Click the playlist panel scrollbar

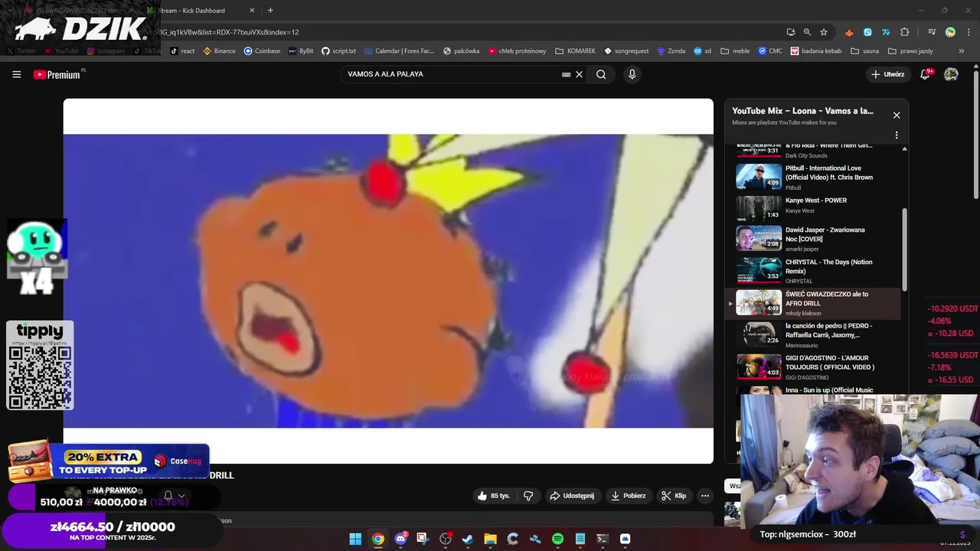pyautogui.click(x=904, y=249)
